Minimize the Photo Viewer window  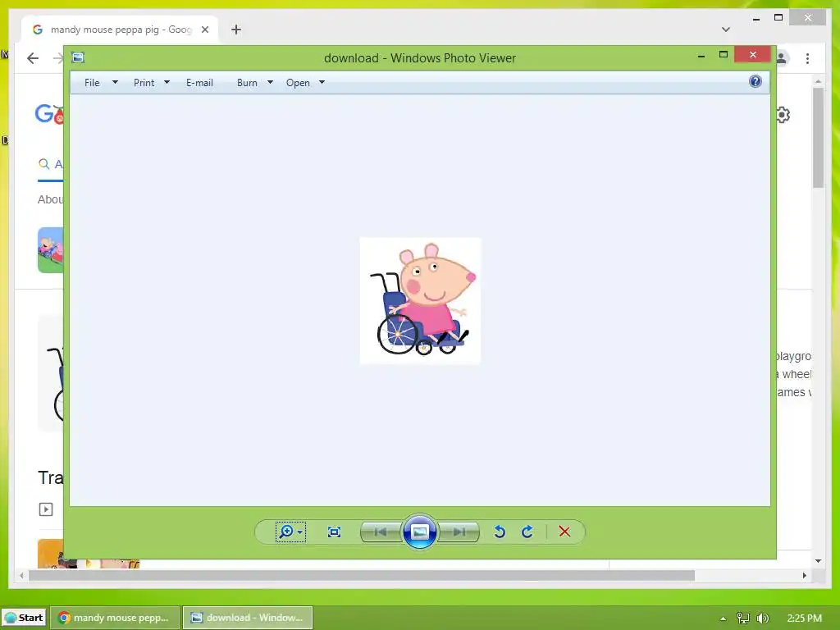point(701,55)
